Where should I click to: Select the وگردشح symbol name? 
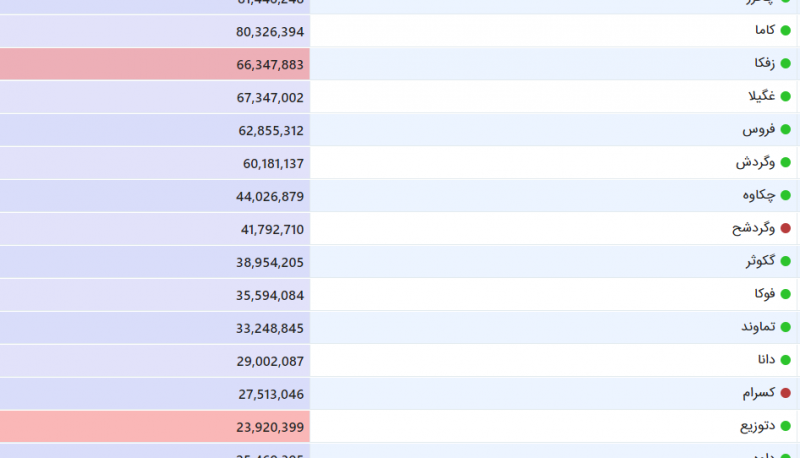[x=754, y=228]
